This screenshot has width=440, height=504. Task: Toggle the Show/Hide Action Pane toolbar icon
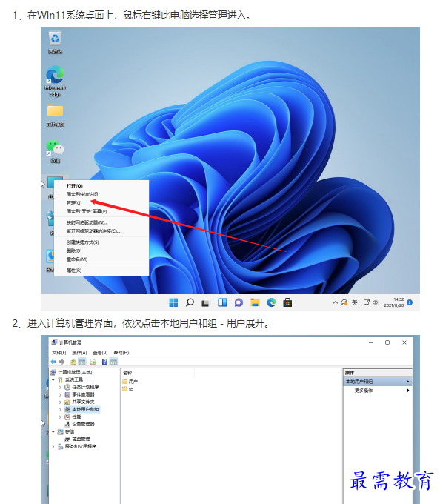(x=113, y=362)
